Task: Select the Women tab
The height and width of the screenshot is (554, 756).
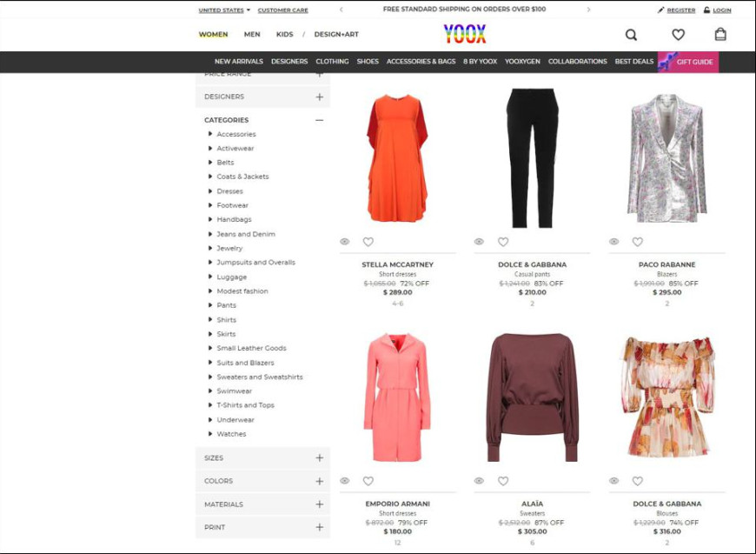Action: pyautogui.click(x=213, y=34)
